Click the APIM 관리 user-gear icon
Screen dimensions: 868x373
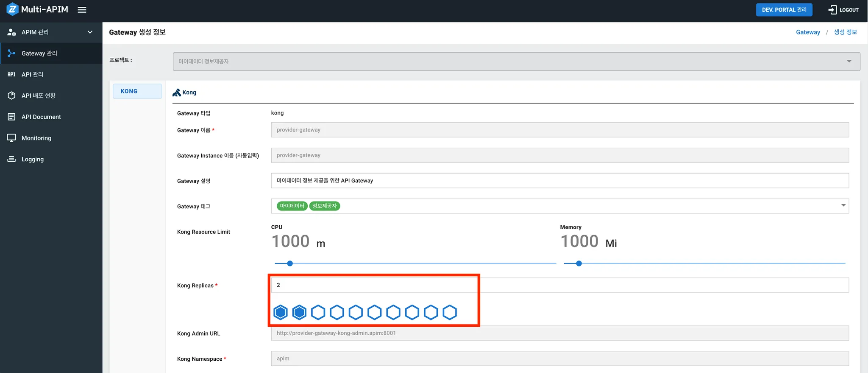click(11, 32)
